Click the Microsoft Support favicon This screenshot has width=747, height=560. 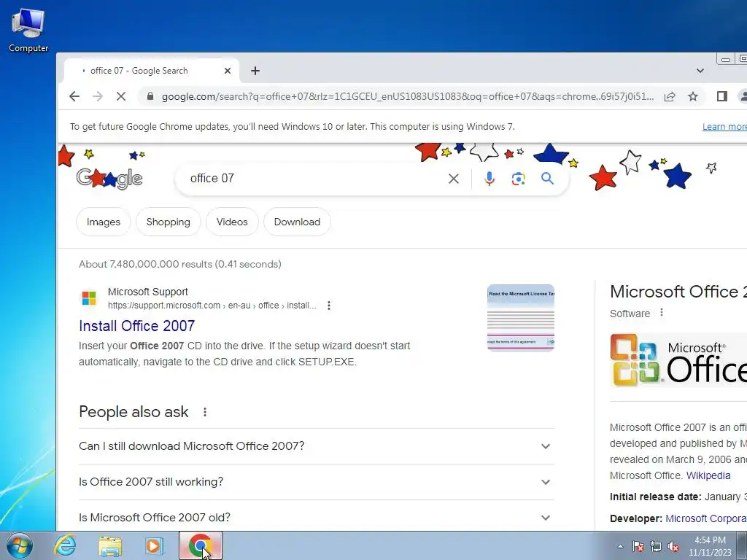[x=89, y=298]
